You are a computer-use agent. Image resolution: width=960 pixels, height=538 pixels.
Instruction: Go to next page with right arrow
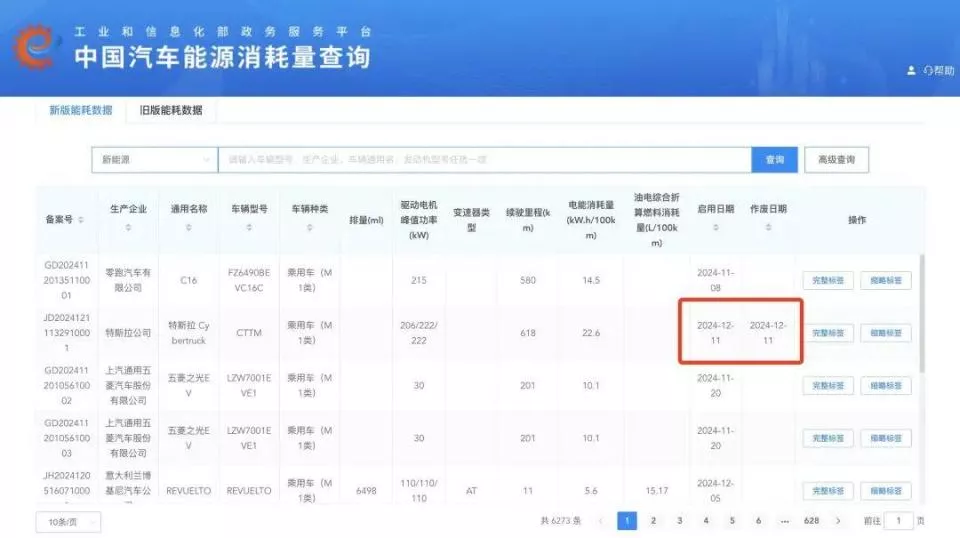tap(837, 521)
